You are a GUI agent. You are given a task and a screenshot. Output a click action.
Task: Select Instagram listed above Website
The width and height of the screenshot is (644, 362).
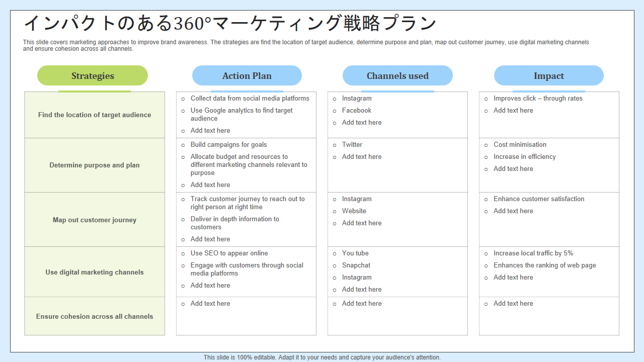tap(357, 199)
